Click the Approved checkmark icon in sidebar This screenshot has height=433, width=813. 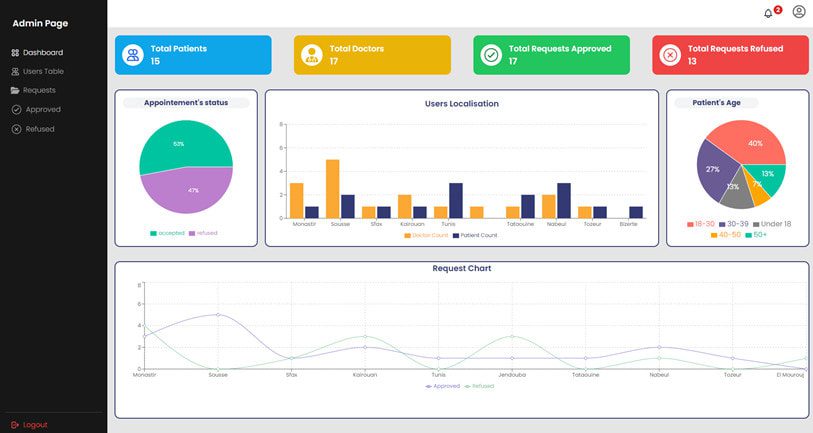pyautogui.click(x=17, y=109)
